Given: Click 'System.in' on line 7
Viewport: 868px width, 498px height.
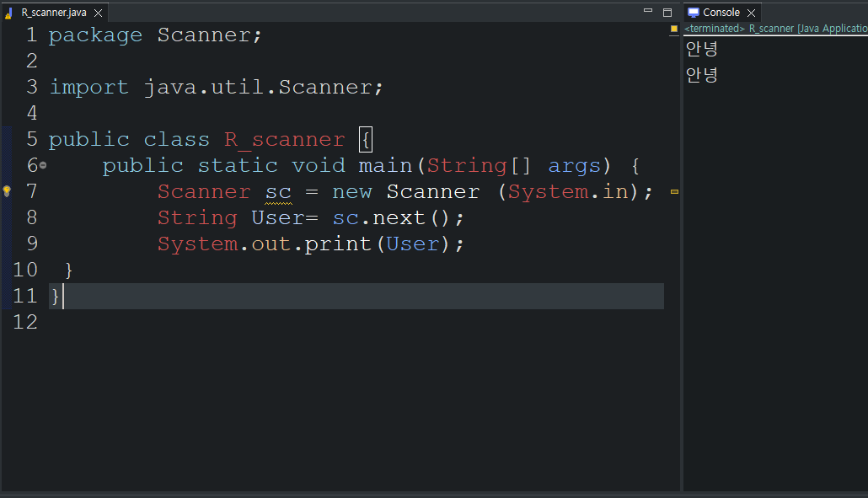Looking at the screenshot, I should tap(569, 191).
